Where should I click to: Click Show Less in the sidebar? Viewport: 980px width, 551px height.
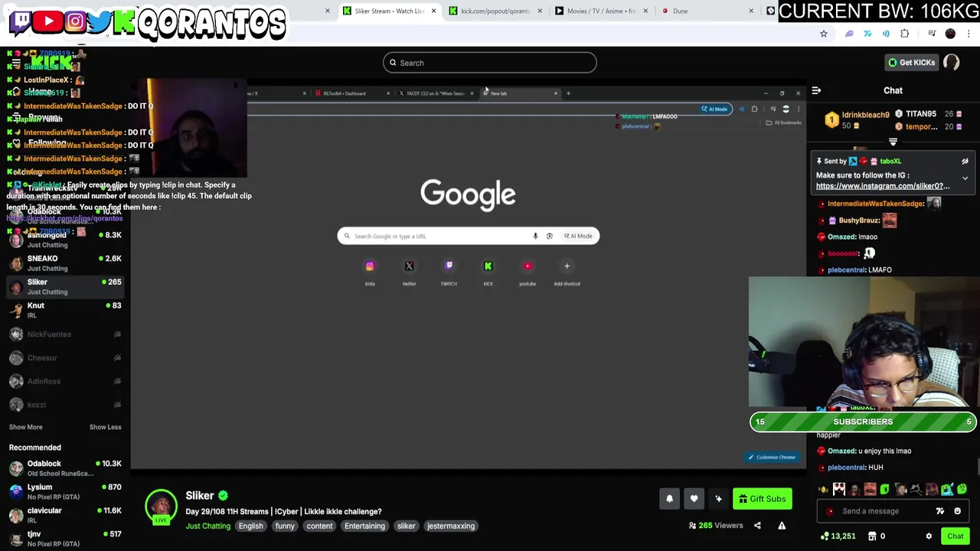[x=105, y=427]
